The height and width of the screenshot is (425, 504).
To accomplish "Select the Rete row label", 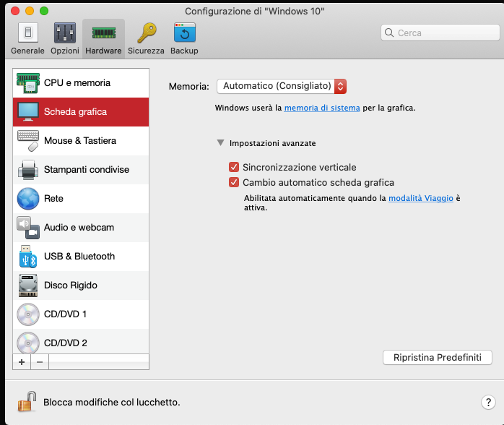I will click(x=53, y=199).
